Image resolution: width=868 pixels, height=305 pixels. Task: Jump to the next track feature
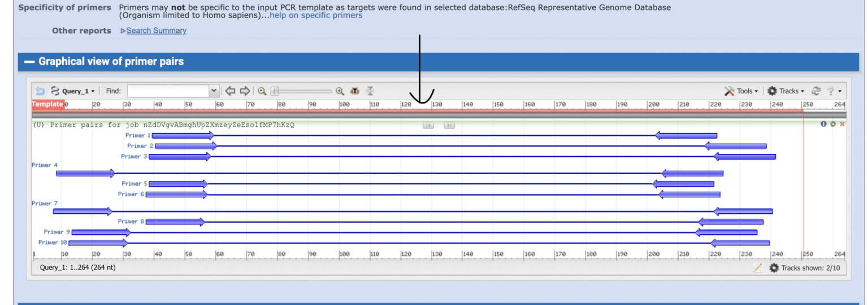[x=449, y=125]
